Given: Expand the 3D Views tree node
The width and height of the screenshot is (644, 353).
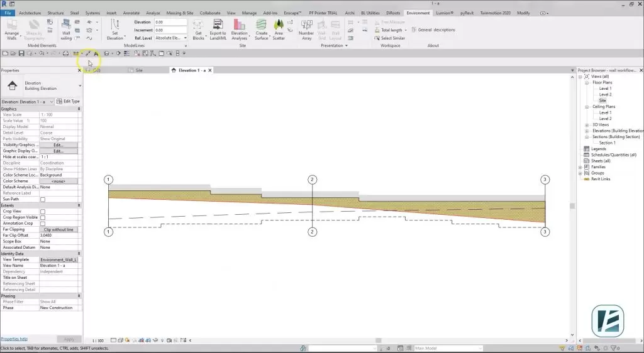Looking at the screenshot, I should click(x=587, y=124).
